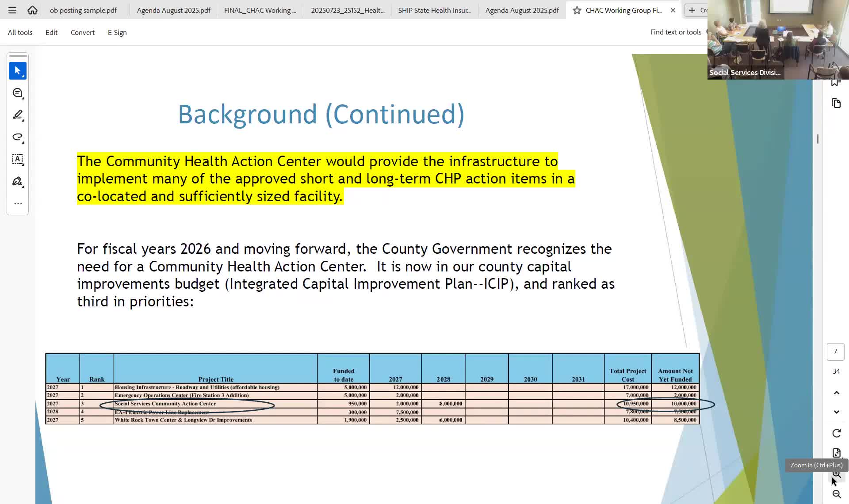Switch to ob posting sample.pdf tab

83,10
